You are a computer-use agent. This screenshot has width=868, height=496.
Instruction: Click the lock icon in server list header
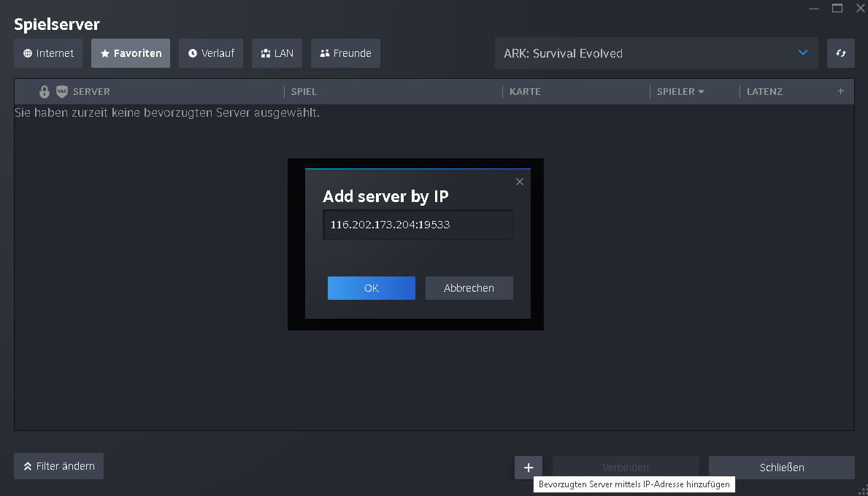point(45,91)
